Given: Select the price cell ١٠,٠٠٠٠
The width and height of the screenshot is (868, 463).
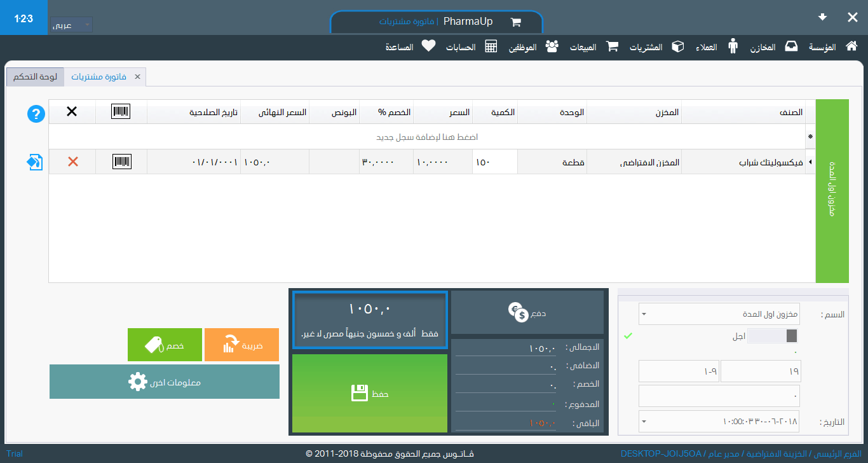Looking at the screenshot, I should click(443, 162).
